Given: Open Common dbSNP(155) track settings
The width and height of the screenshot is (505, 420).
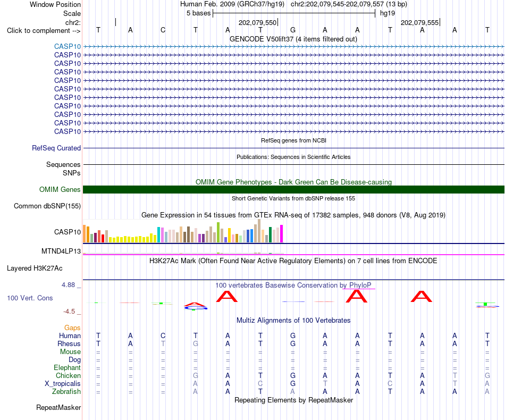Looking at the screenshot, I should point(47,206).
